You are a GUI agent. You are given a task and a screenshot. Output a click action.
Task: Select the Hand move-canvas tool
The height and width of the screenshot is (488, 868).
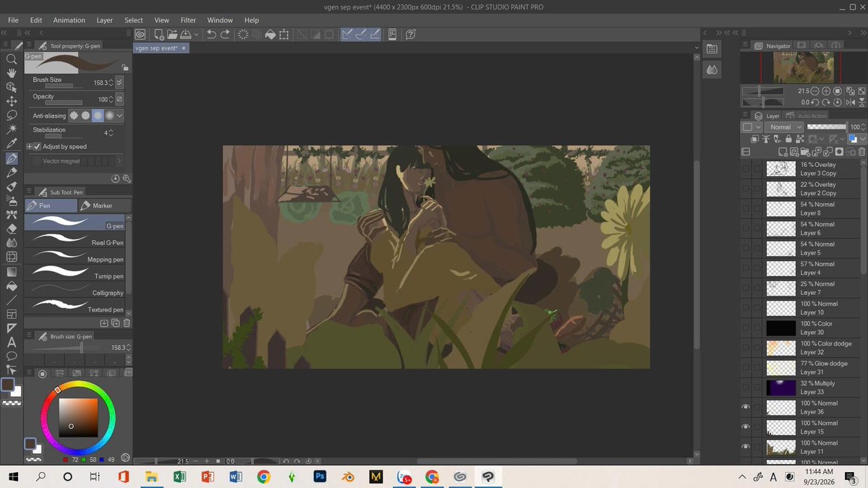(12, 73)
